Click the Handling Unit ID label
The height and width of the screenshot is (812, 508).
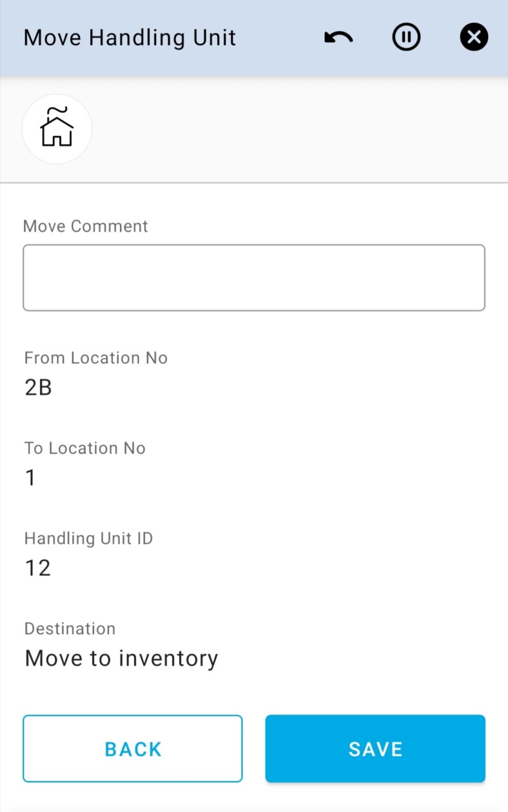pos(88,539)
